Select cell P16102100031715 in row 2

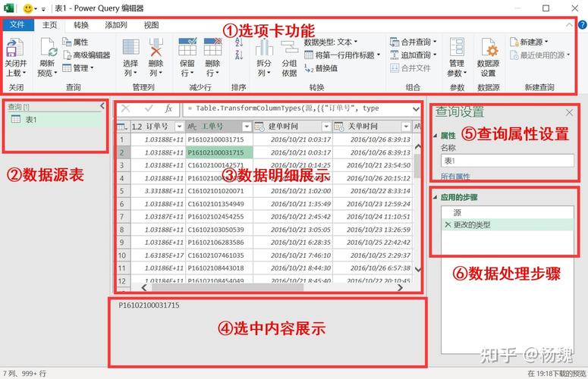tap(219, 152)
